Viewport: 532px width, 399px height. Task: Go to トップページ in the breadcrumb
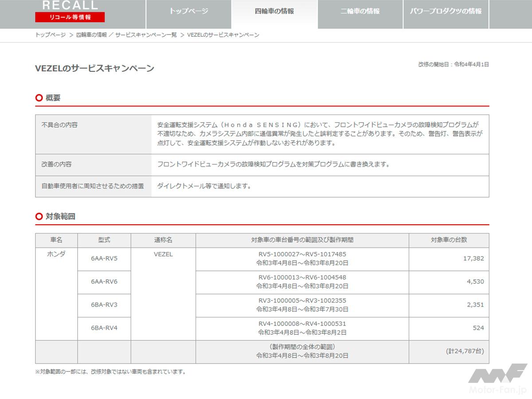51,35
